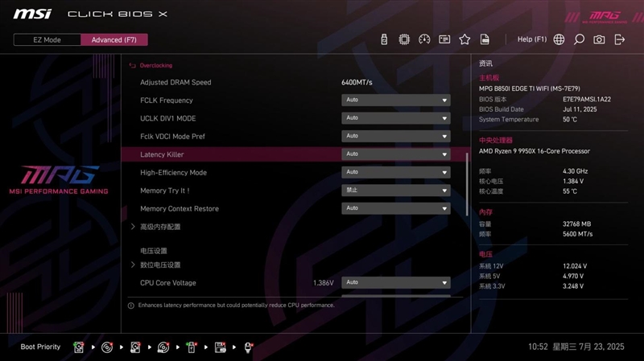Click the document profile icon
Screen dimensions: 644x361
485,39
